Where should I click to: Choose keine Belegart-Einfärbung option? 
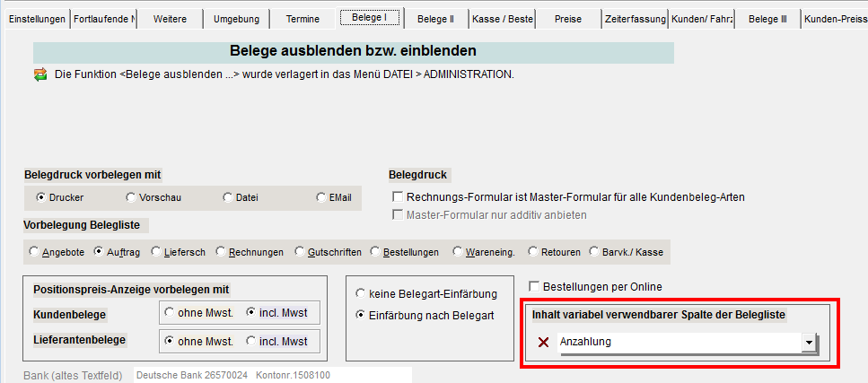pyautogui.click(x=362, y=293)
